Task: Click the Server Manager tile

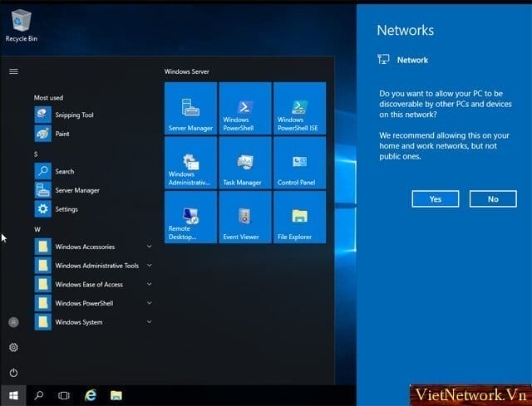Action: pos(190,109)
